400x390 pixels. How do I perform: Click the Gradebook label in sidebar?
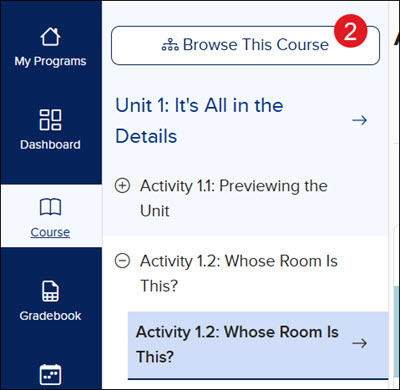pyautogui.click(x=50, y=316)
